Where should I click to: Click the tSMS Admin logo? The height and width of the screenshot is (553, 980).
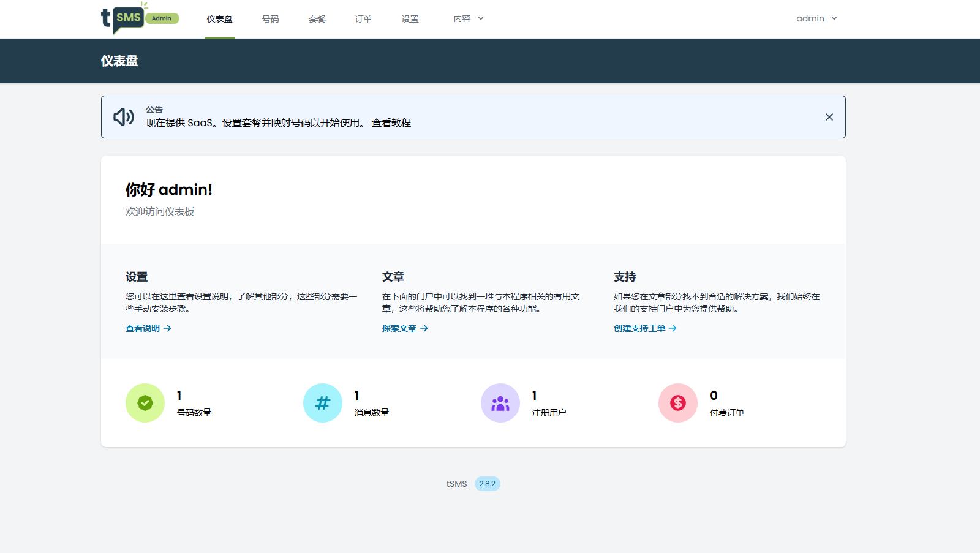(x=140, y=18)
